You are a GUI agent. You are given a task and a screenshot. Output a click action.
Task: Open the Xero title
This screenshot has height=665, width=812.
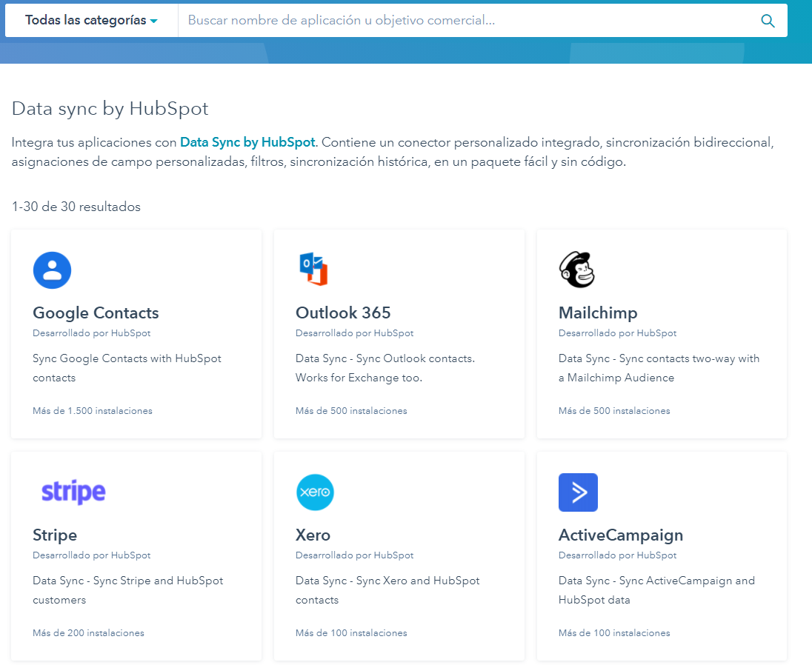[x=313, y=535]
